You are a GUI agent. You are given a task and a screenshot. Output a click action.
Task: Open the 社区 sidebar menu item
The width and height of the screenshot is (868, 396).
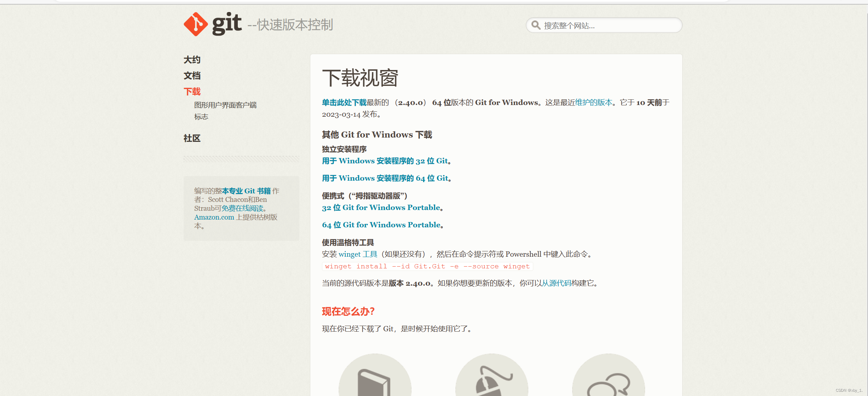[192, 138]
